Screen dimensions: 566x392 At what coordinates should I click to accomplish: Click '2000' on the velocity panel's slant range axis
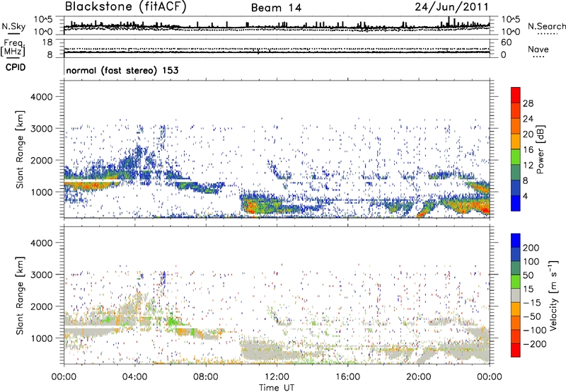click(42, 306)
